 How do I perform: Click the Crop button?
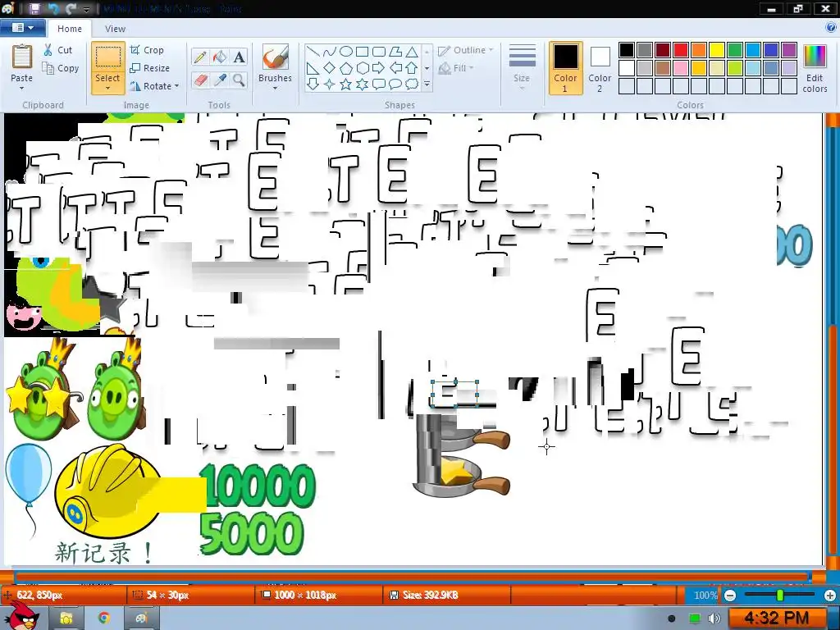tap(147, 50)
